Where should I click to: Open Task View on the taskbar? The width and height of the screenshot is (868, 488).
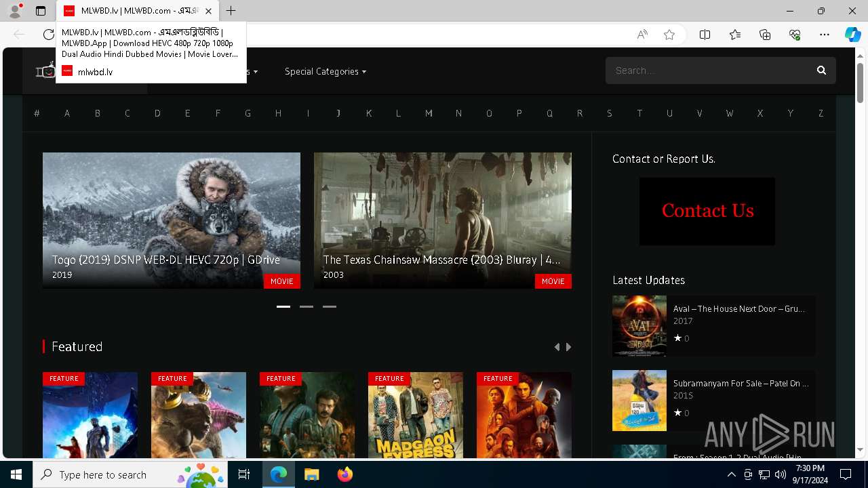[x=244, y=474]
